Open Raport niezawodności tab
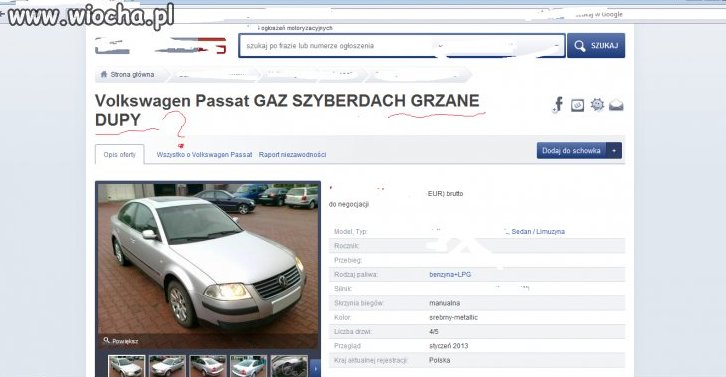726x377 pixels. click(292, 155)
